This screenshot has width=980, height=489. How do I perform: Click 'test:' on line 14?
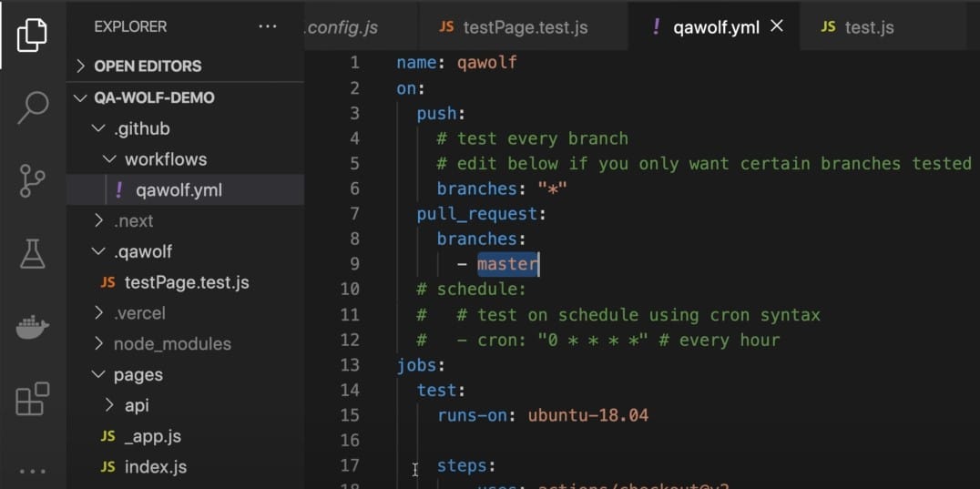pos(441,391)
